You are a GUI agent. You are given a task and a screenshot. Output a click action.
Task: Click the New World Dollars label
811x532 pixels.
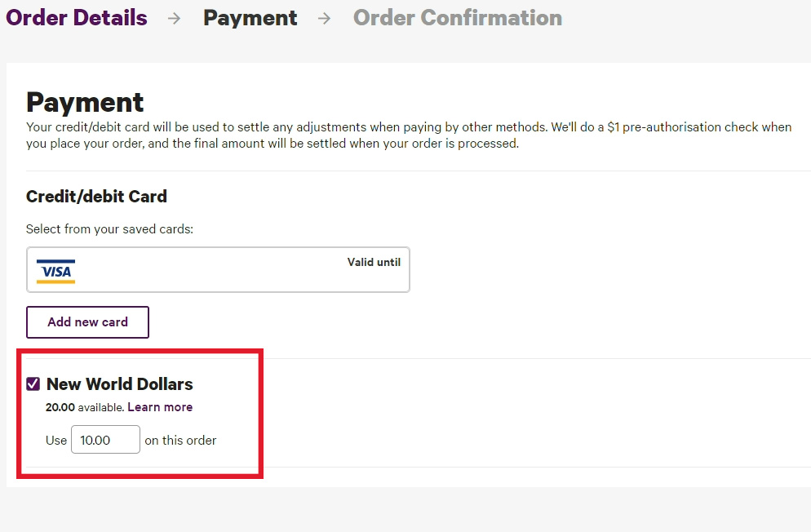click(x=119, y=383)
